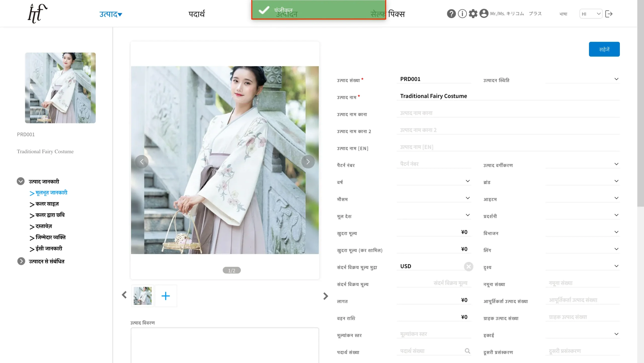Click the उत्पाद नाम काना 2 input

(x=508, y=130)
